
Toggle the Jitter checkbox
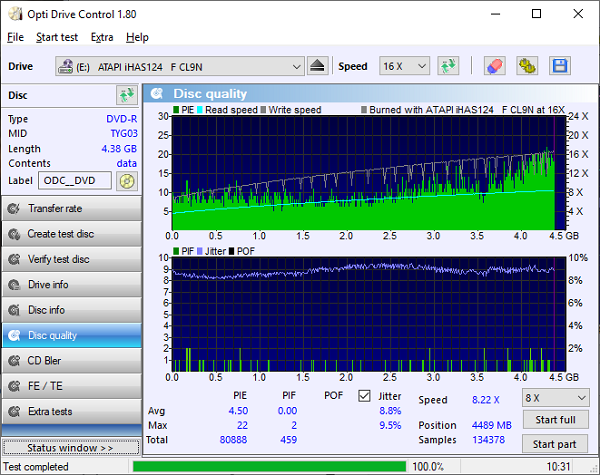pos(364,395)
